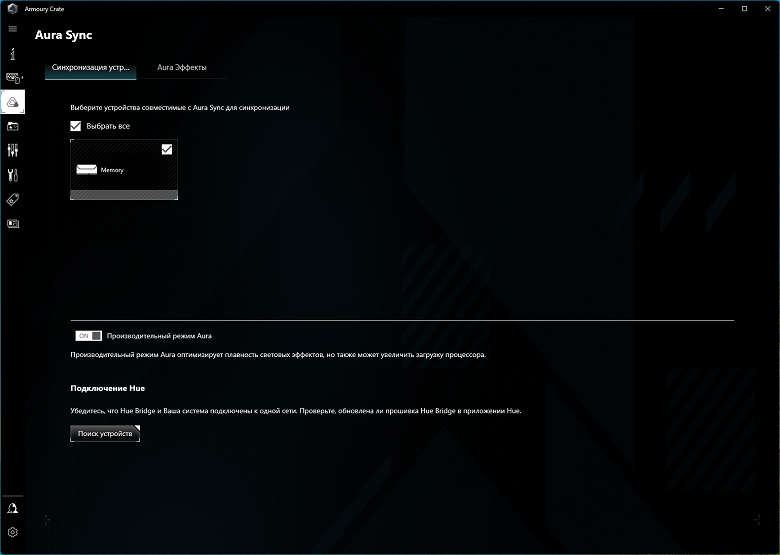The width and height of the screenshot is (780, 555).
Task: Uncheck the Memory device checkbox
Action: point(167,149)
